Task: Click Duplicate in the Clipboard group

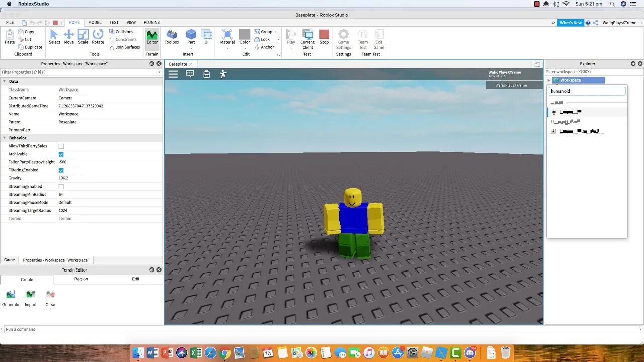Action: pos(30,47)
